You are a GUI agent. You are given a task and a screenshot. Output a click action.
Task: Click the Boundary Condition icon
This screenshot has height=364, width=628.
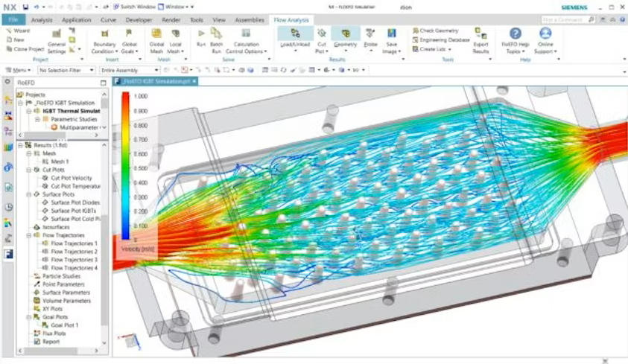(x=104, y=34)
